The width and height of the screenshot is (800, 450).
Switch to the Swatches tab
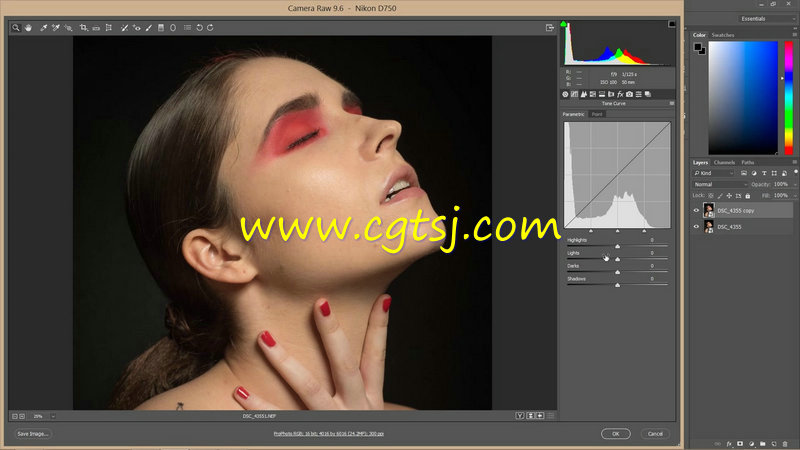pos(722,35)
